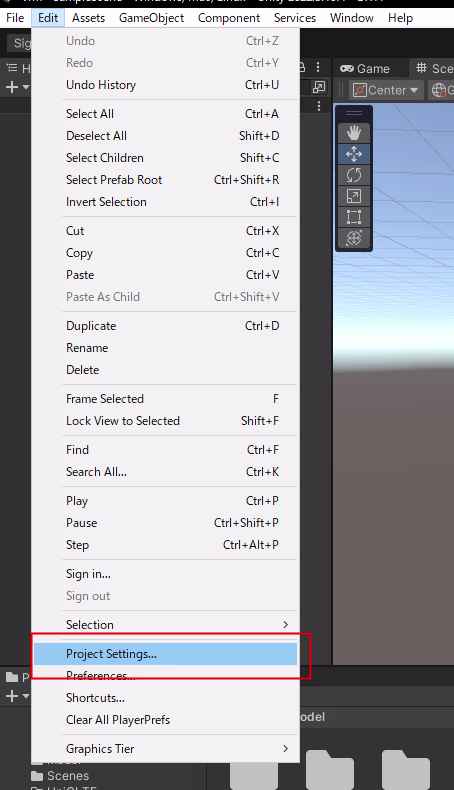Viewport: 454px width, 790px height.
Task: Choose Preferences from the Edit menu
Action: pyautogui.click(x=165, y=676)
